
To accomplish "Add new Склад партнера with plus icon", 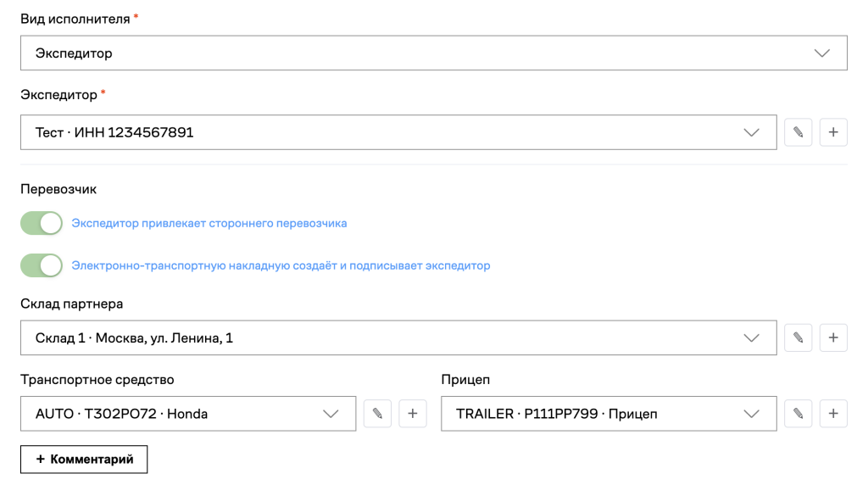I will tap(833, 337).
